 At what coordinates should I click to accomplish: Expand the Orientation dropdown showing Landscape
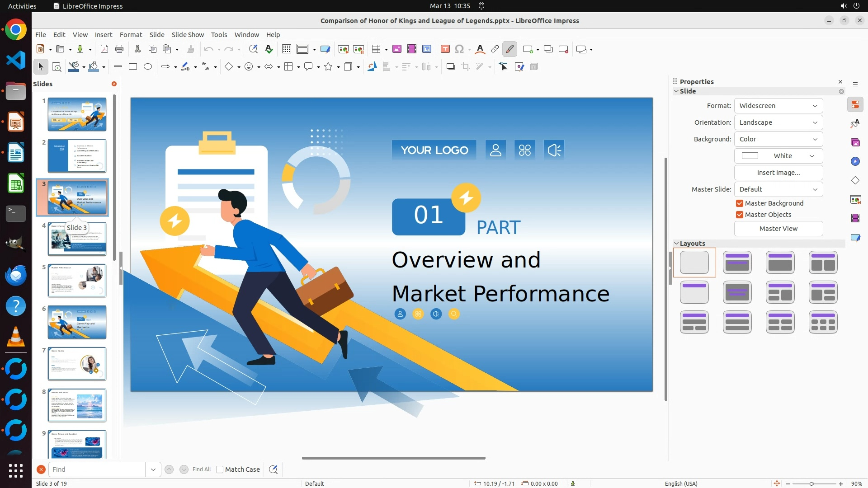(778, 122)
